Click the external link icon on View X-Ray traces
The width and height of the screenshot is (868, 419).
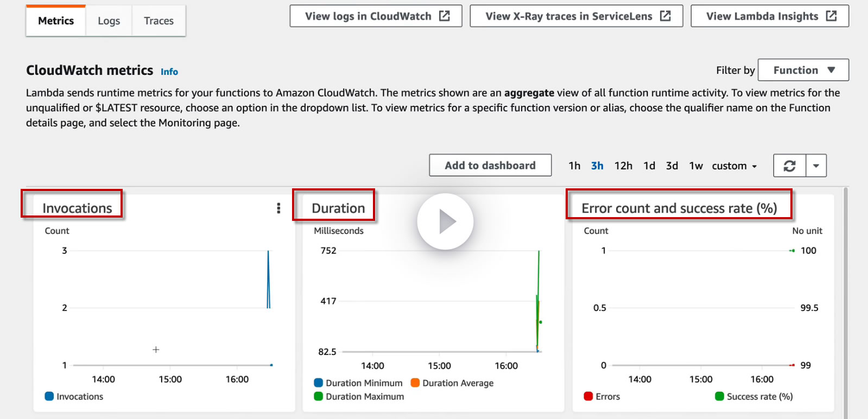point(666,16)
